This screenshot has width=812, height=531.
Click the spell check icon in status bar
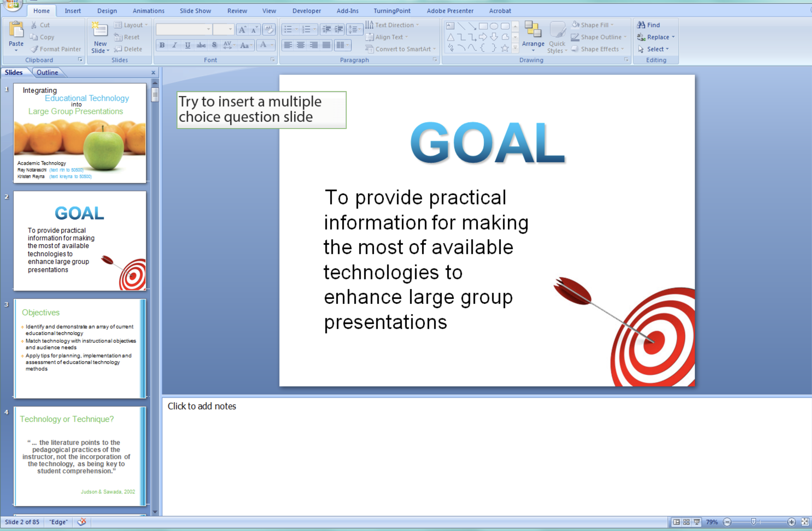[82, 522]
